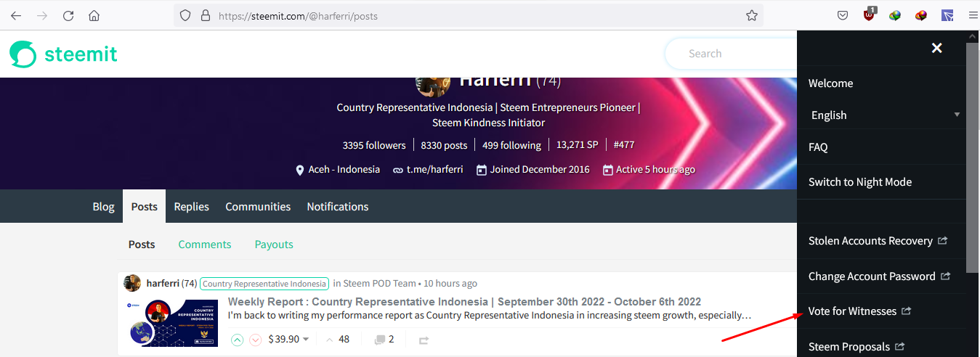Switch to the Blog tab
The width and height of the screenshot is (980, 357).
point(104,207)
